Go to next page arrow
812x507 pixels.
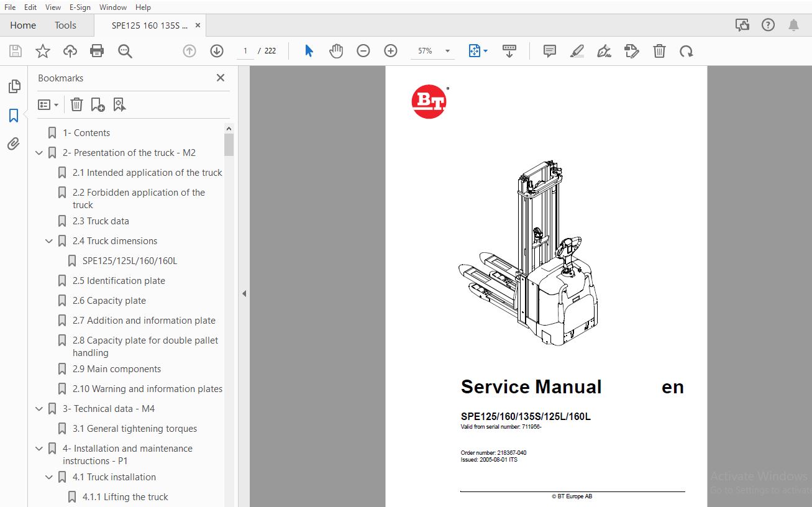[x=217, y=51]
